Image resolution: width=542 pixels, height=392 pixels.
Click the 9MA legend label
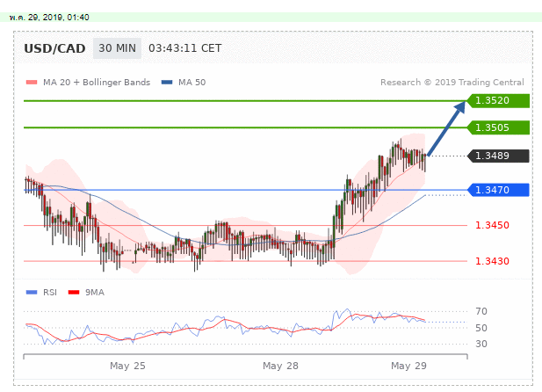coord(95,293)
